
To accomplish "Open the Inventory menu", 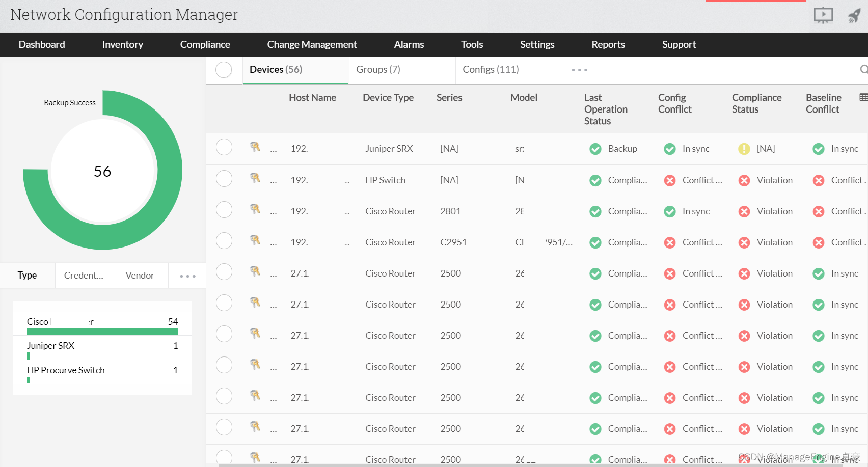I will click(x=122, y=44).
